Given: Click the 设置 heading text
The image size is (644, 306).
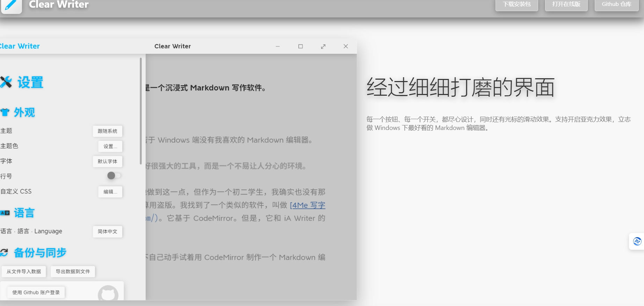Looking at the screenshot, I should (x=30, y=82).
